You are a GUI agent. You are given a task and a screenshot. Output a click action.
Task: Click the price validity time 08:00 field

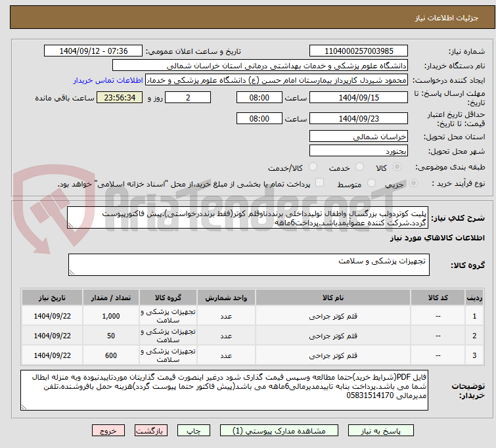click(x=259, y=119)
